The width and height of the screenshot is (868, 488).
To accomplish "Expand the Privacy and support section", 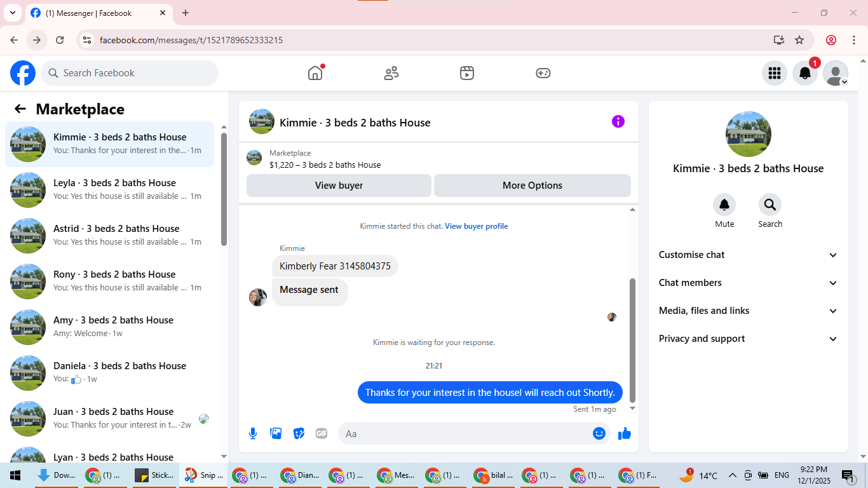I will [749, 339].
